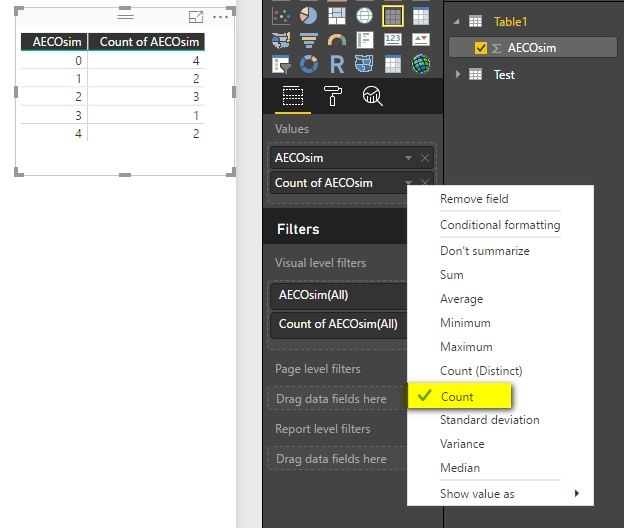Select the ArcGIS Maps globe visualization
624x528 pixels.
[421, 64]
